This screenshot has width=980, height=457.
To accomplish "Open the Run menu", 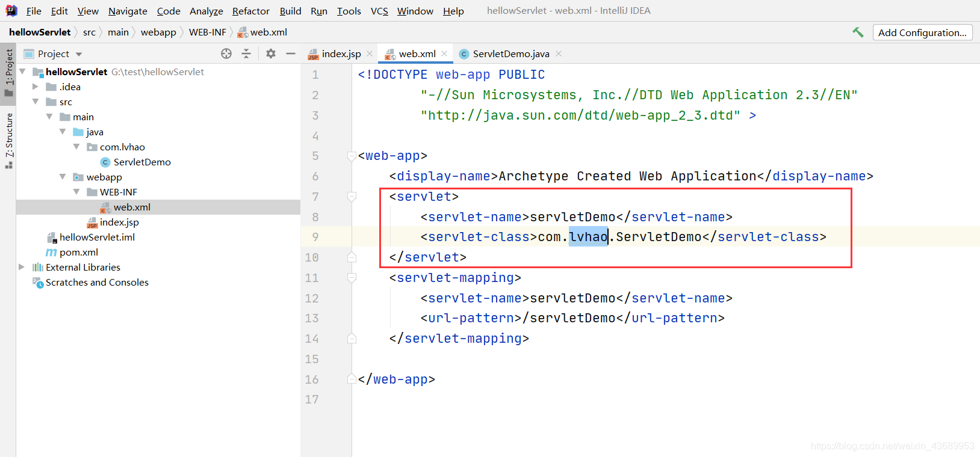I will click(319, 11).
